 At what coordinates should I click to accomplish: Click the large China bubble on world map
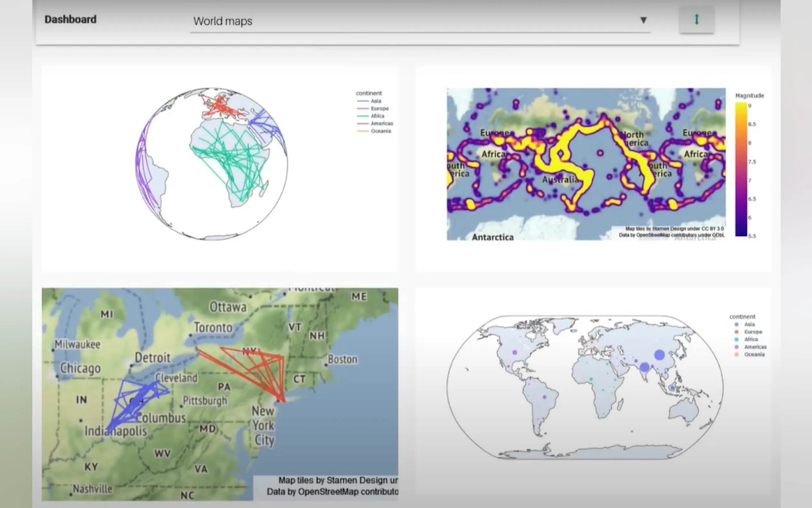click(x=659, y=355)
